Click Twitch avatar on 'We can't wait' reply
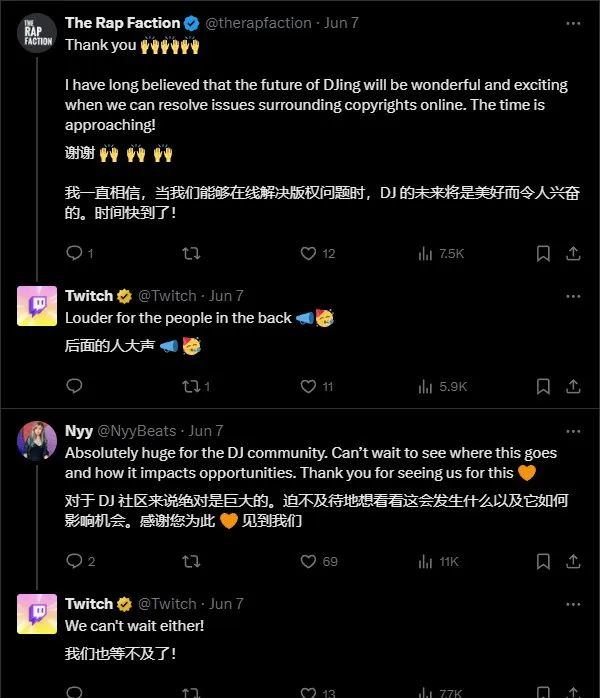The image size is (600, 698). click(x=37, y=613)
